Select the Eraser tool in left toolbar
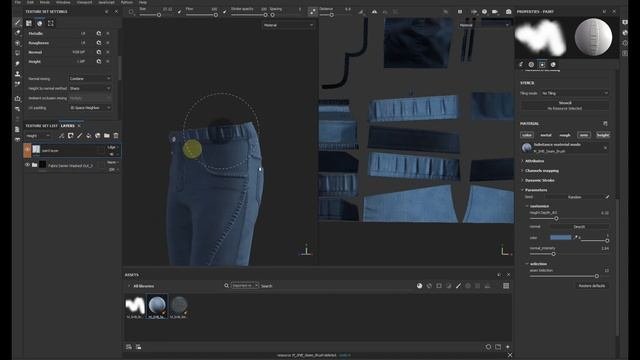The image size is (640, 360). click(x=18, y=33)
